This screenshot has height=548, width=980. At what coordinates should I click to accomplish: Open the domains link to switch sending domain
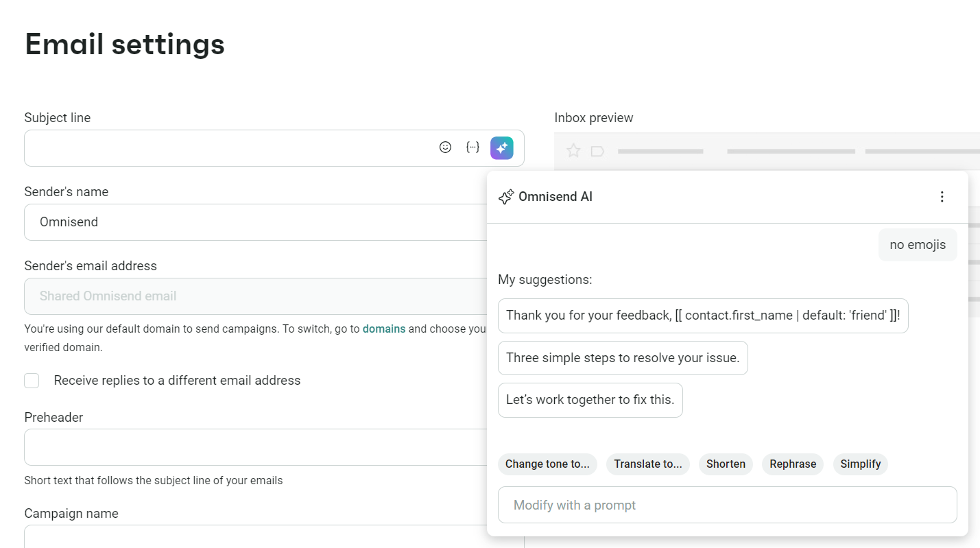[384, 329]
